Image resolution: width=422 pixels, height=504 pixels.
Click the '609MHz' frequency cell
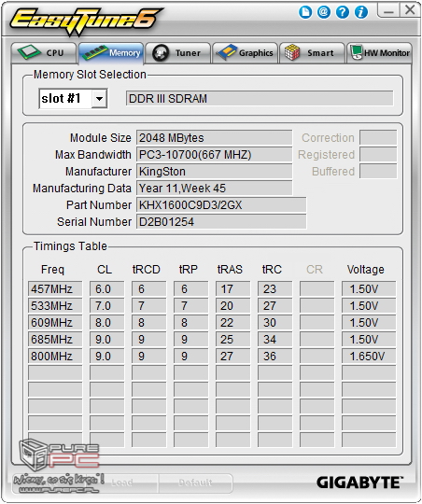click(x=55, y=322)
